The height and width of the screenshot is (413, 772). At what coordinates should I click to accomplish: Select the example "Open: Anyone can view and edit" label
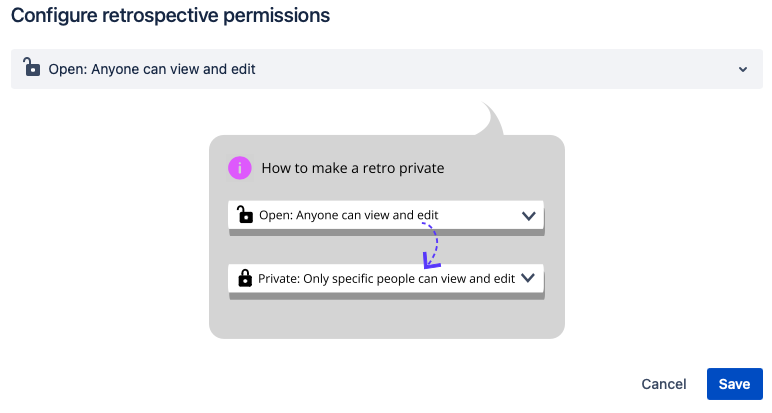point(348,215)
